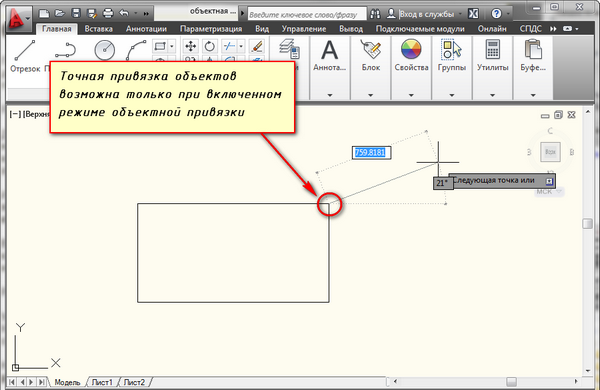This screenshot has width=600, height=390.
Task: Open the AutoCAD application menu button
Action: point(19,19)
